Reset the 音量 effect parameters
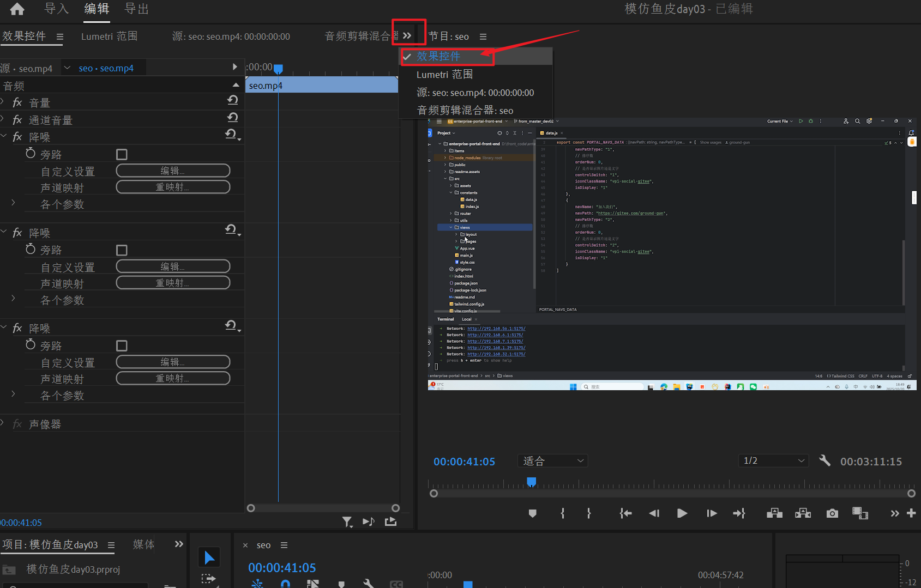 click(x=233, y=100)
